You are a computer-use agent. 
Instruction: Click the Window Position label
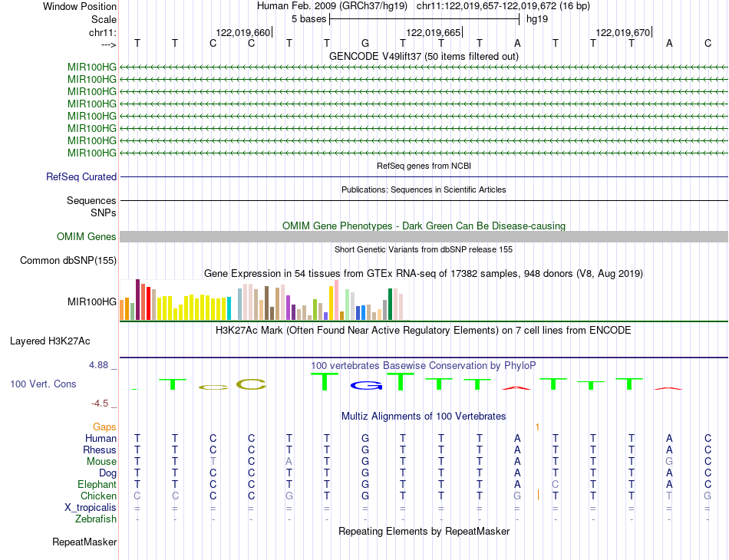(80, 6)
